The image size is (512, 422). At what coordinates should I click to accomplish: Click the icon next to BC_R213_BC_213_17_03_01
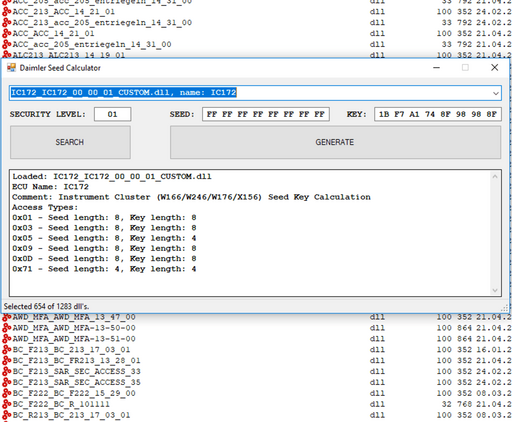(6, 415)
